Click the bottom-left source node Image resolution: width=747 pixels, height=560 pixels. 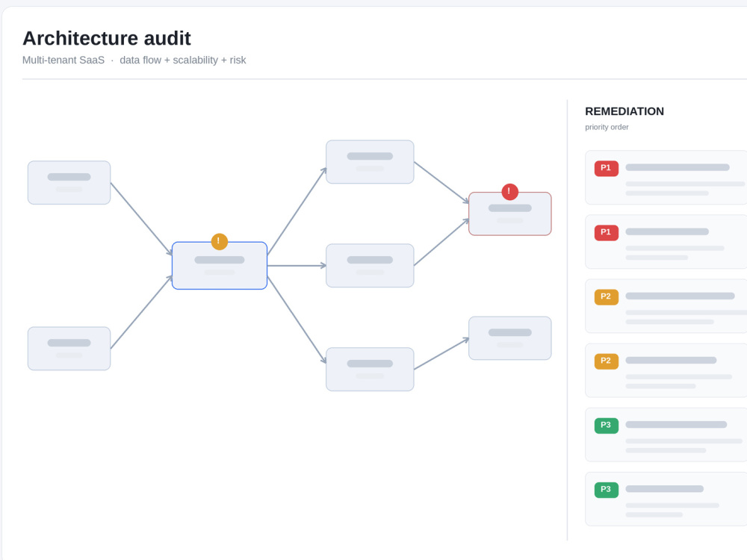click(x=69, y=349)
